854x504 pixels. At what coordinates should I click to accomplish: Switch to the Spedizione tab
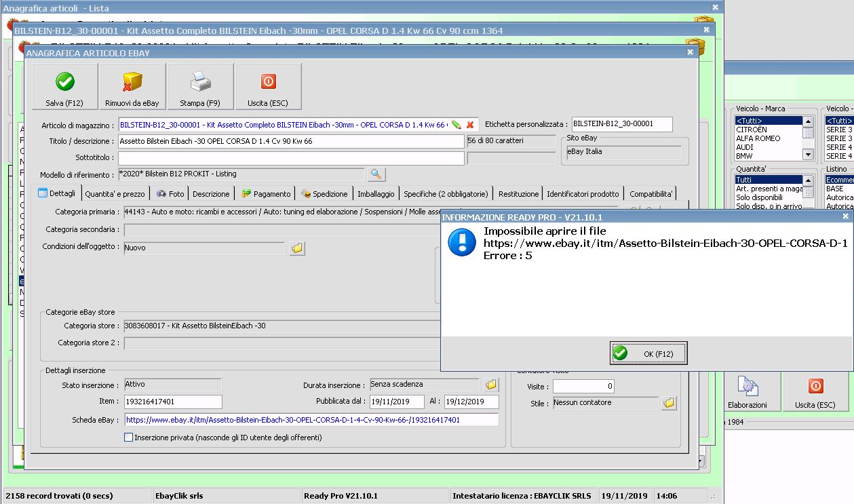click(325, 194)
